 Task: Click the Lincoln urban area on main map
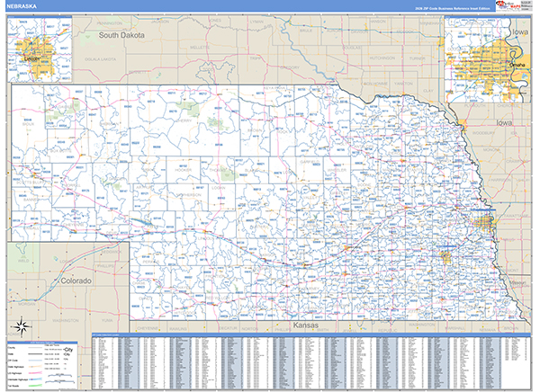tap(445, 257)
